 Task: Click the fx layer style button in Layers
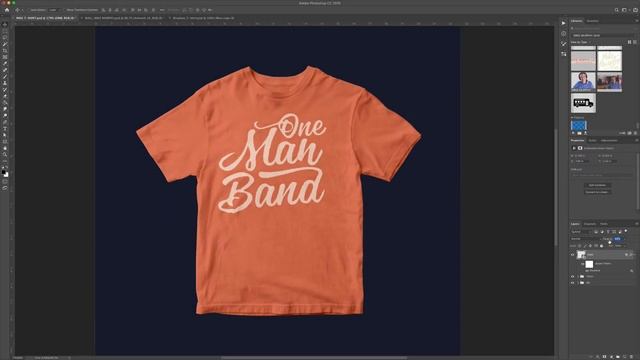[x=597, y=356]
